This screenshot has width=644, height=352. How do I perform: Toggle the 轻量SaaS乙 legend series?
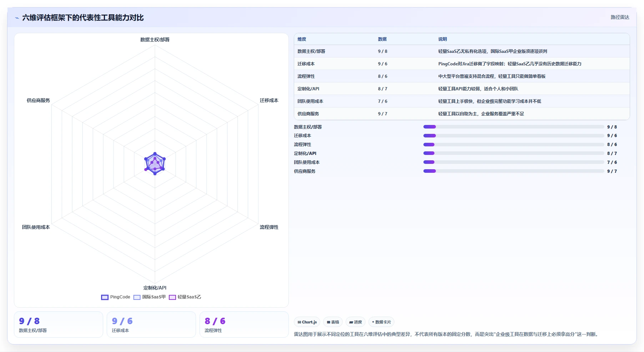pyautogui.click(x=185, y=297)
